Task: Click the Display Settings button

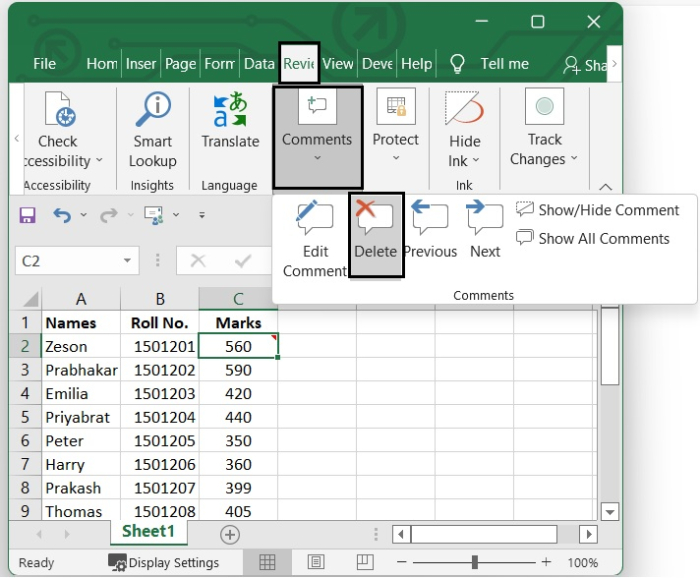Action: [163, 562]
